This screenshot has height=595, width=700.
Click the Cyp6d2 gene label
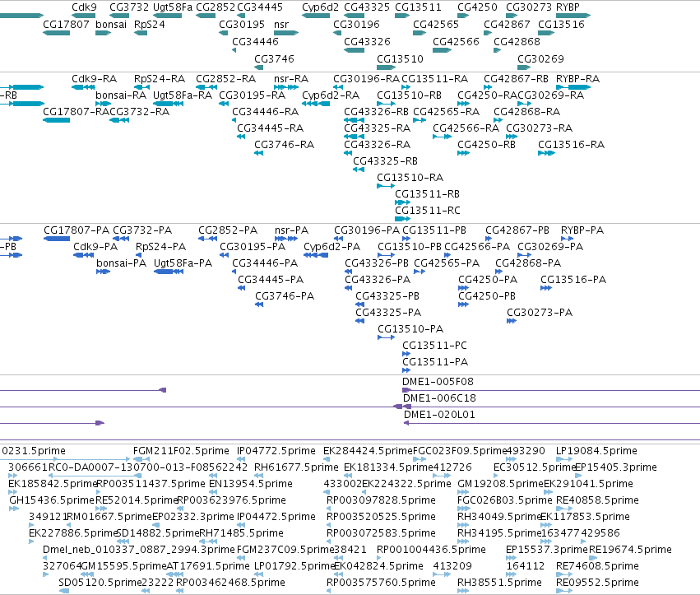[321, 7]
